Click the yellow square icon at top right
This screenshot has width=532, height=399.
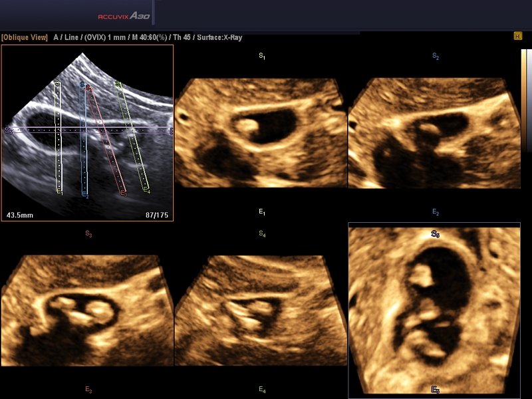[x=518, y=36]
